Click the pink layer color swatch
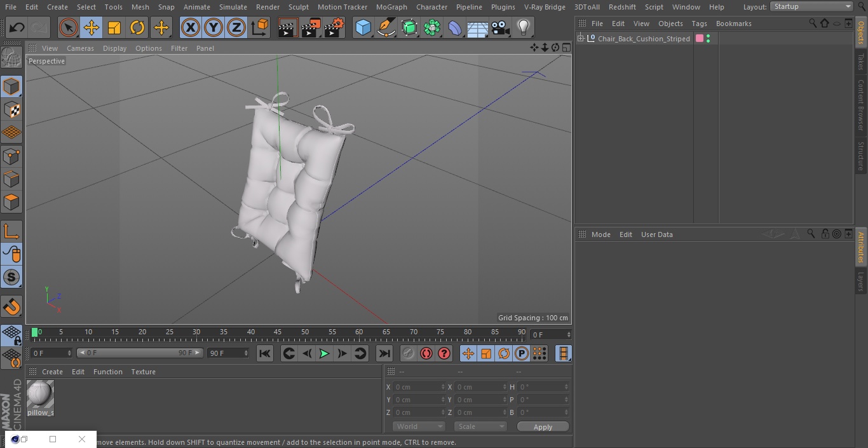 point(700,39)
